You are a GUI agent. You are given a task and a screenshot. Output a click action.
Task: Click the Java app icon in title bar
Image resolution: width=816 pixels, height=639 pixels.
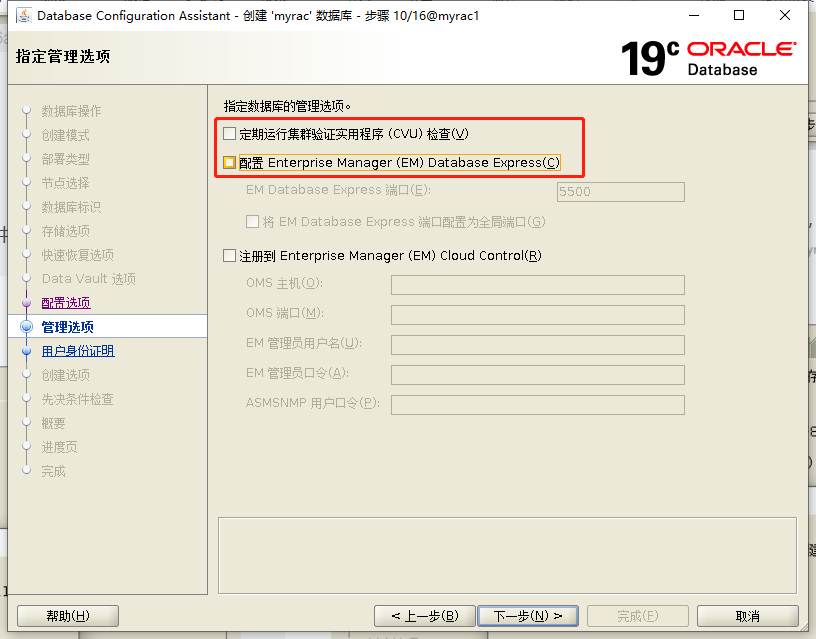point(23,16)
